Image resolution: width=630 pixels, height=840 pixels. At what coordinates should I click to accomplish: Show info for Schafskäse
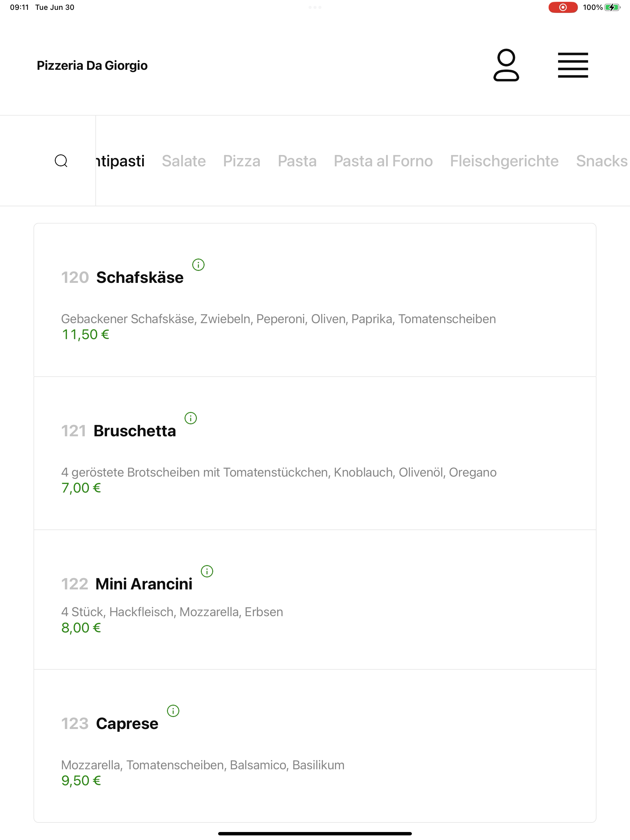pos(198,265)
